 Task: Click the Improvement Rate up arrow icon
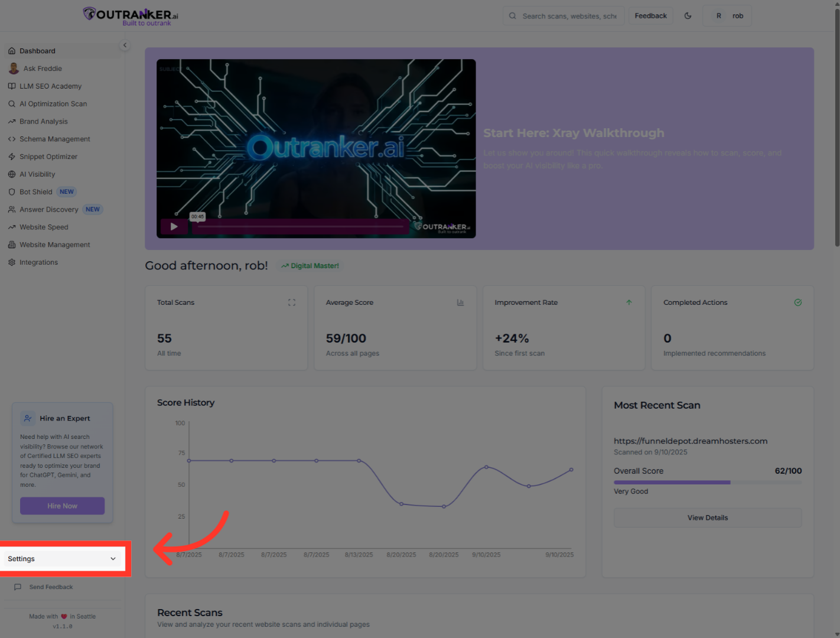[x=629, y=302]
